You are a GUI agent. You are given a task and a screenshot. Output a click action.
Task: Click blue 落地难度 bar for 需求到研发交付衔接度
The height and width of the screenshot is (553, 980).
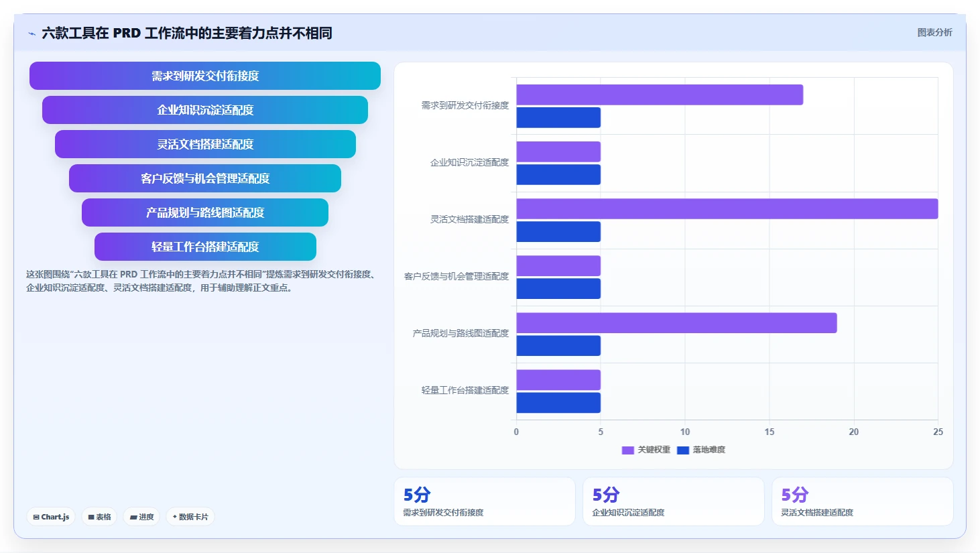[x=558, y=117]
